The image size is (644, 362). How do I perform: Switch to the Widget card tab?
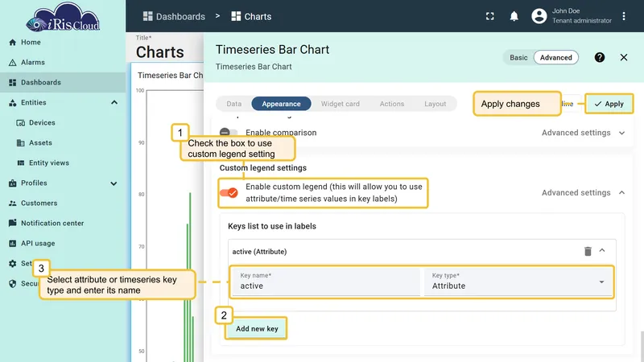340,104
